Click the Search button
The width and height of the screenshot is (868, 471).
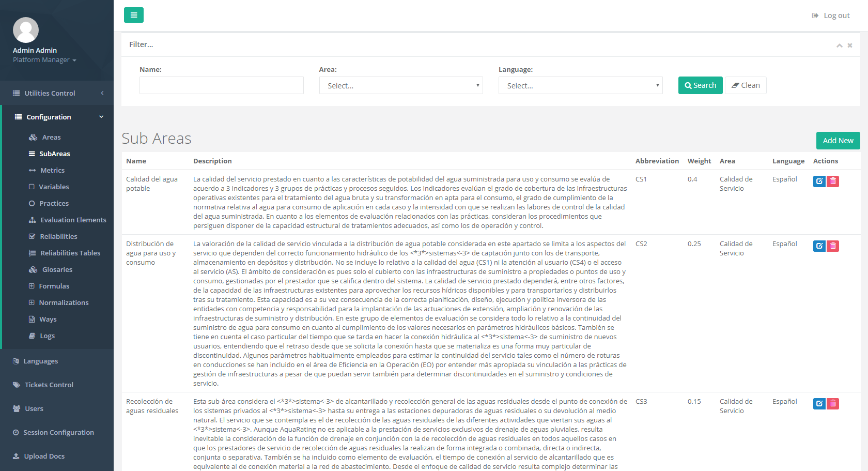click(700, 85)
